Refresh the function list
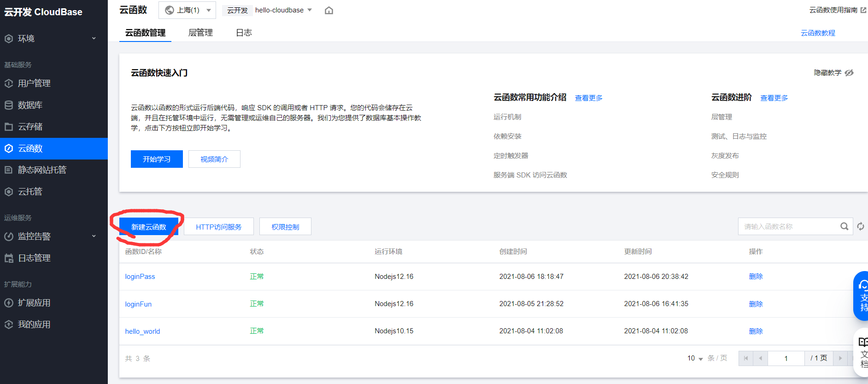The height and width of the screenshot is (384, 868). pos(860,226)
